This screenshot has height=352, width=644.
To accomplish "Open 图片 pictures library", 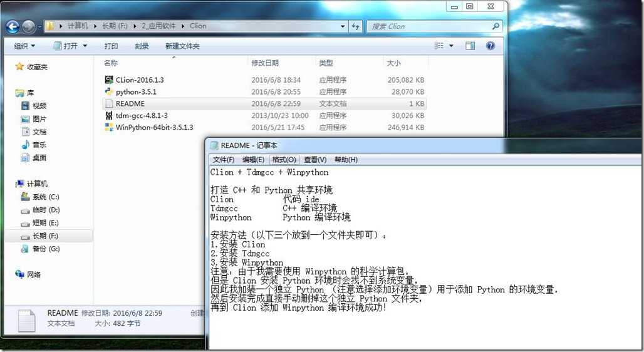I will (39, 119).
